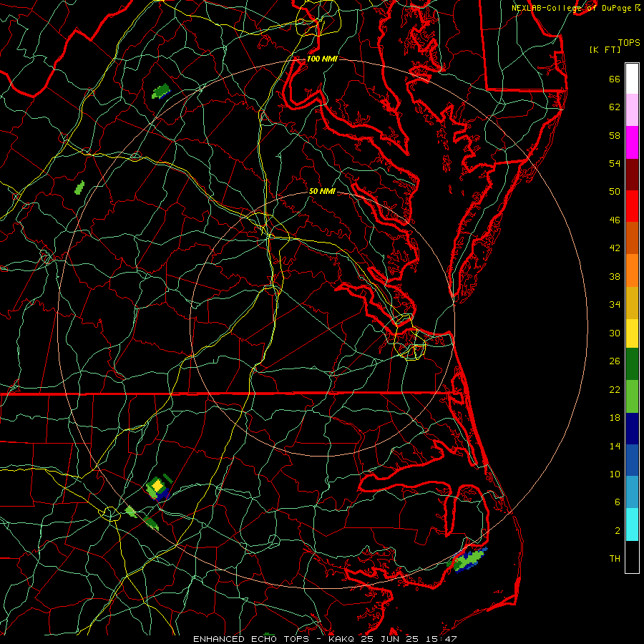Image resolution: width=644 pixels, height=644 pixels.
Task: Click the 26 value on the legend
Action: (615, 361)
